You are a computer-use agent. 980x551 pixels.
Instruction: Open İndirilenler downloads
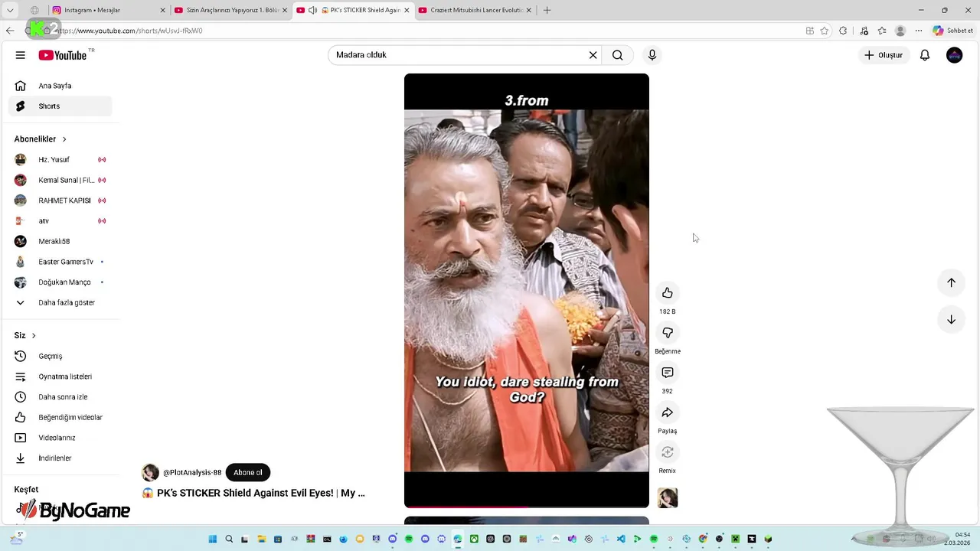[60, 458]
